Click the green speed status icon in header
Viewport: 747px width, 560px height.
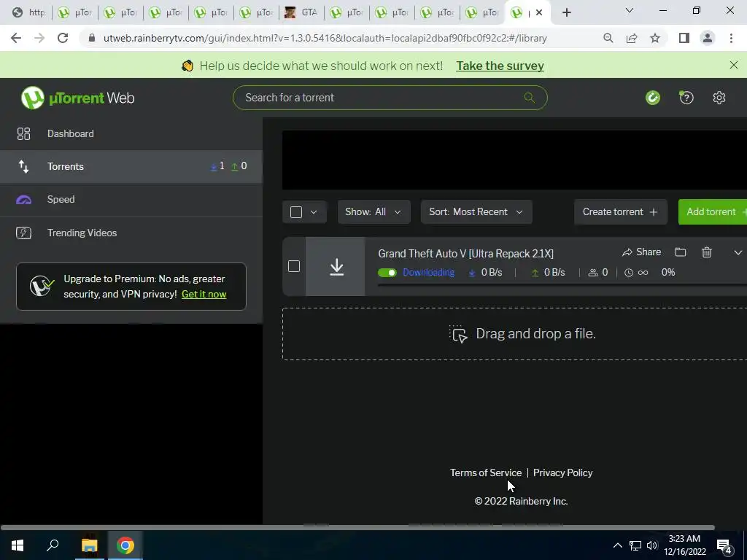tap(653, 98)
